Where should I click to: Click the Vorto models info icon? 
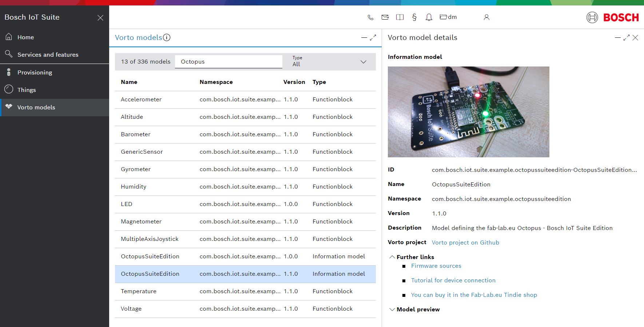click(x=167, y=37)
